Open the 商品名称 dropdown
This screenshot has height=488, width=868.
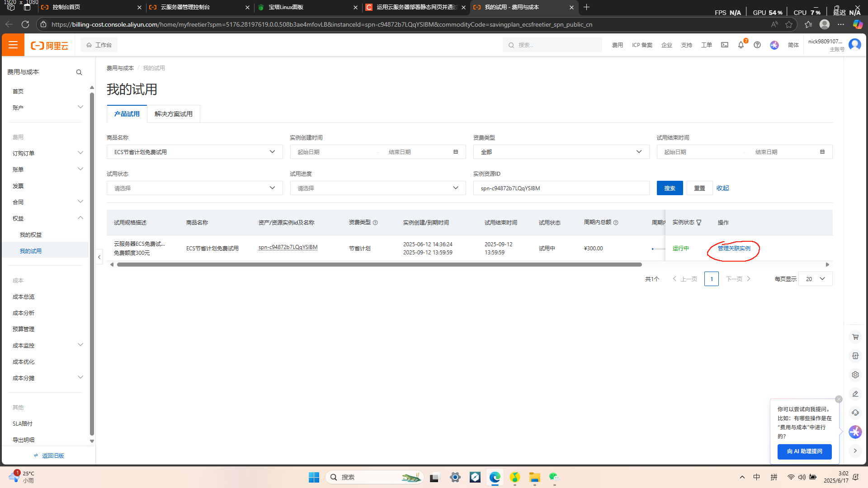pos(195,152)
